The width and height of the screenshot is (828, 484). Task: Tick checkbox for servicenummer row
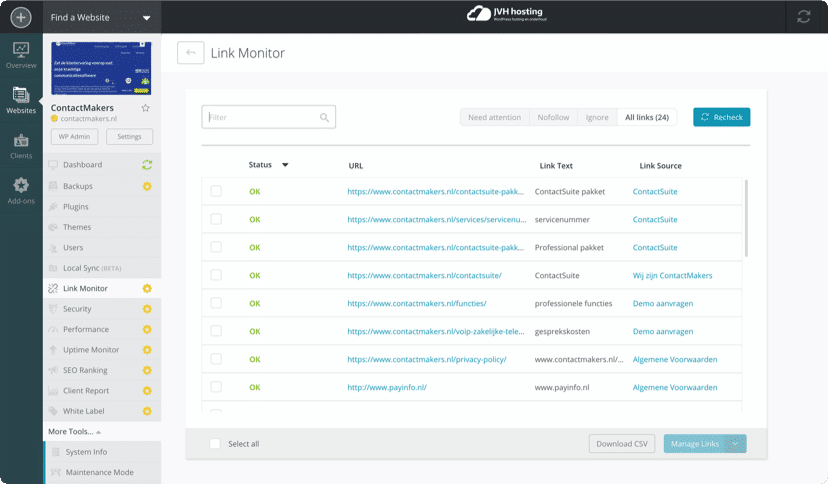(x=216, y=219)
